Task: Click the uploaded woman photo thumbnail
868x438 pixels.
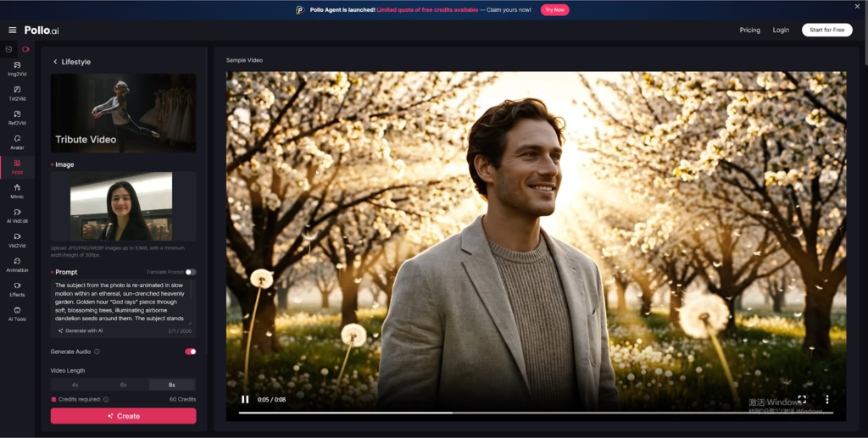Action: coord(123,207)
